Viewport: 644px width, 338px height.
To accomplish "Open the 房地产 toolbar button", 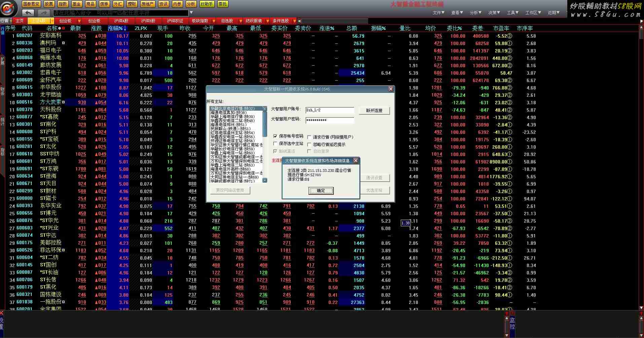I will (x=147, y=4).
